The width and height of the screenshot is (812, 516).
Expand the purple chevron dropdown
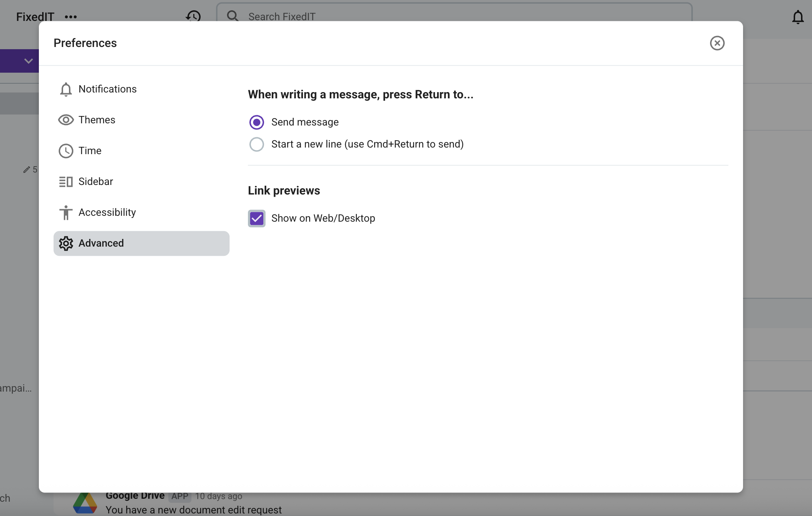(x=28, y=61)
